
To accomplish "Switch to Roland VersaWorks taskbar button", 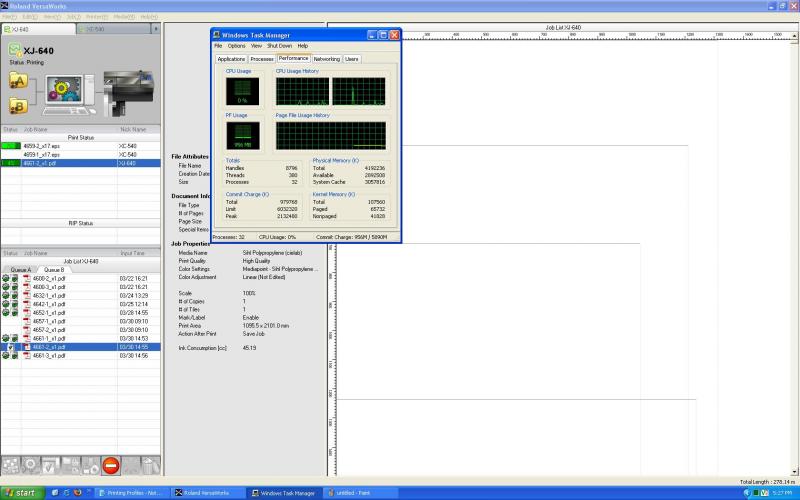I will tap(207, 493).
